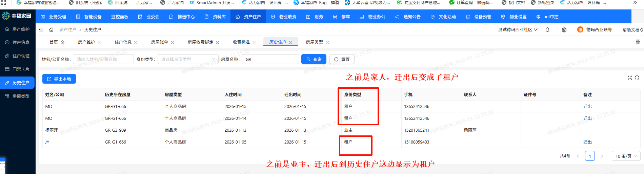The width and height of the screenshot is (644, 174).
Task: Select the 资产住户 top menu
Action: click(x=248, y=17)
